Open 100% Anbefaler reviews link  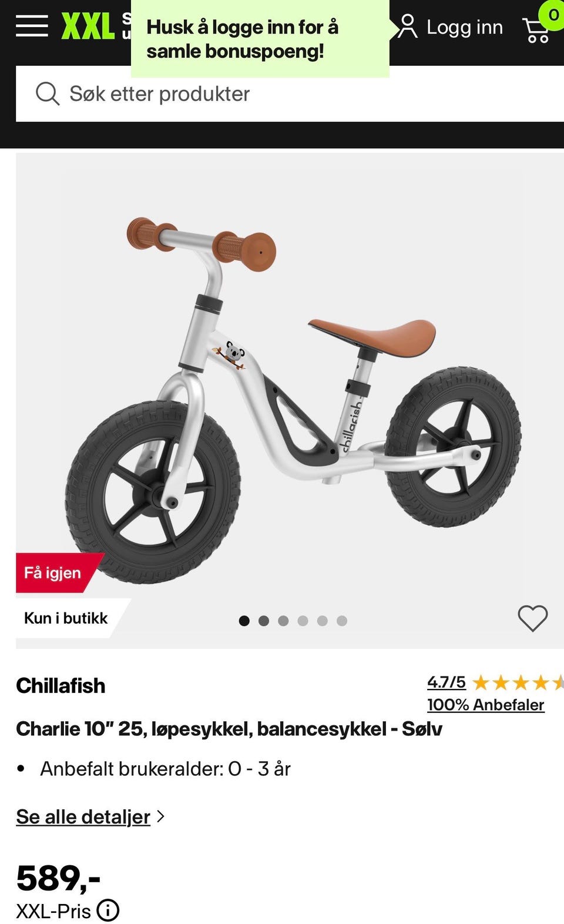(486, 705)
